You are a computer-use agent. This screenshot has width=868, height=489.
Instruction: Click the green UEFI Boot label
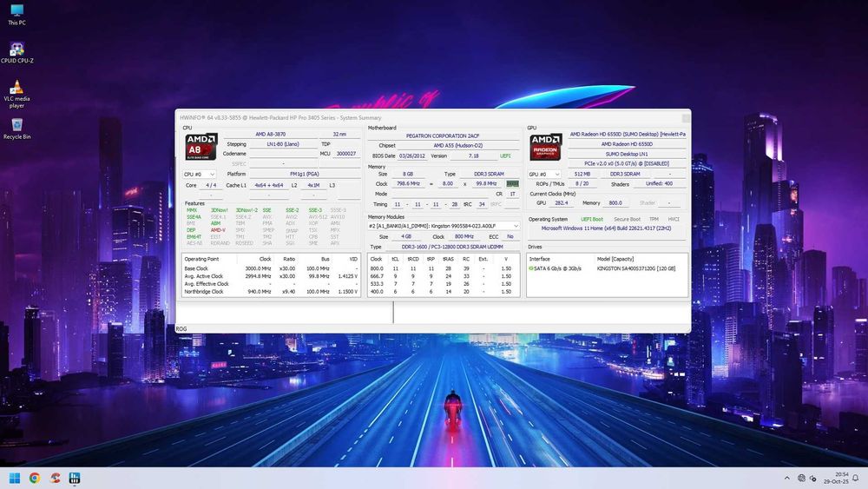(x=592, y=219)
